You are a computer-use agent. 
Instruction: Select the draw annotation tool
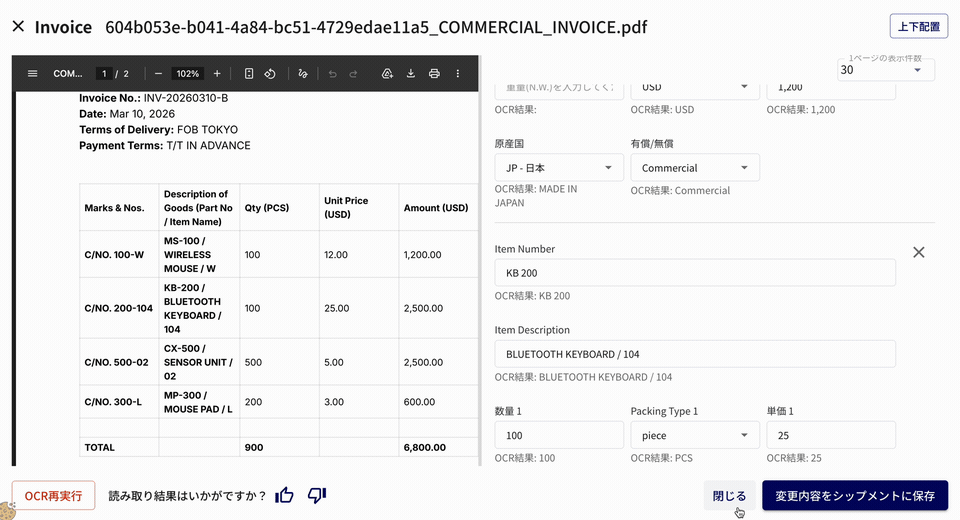point(303,74)
